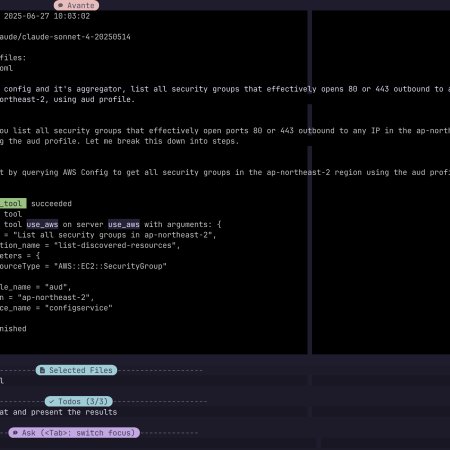Click the Avante title badge
450x450 pixels.
[x=76, y=5]
